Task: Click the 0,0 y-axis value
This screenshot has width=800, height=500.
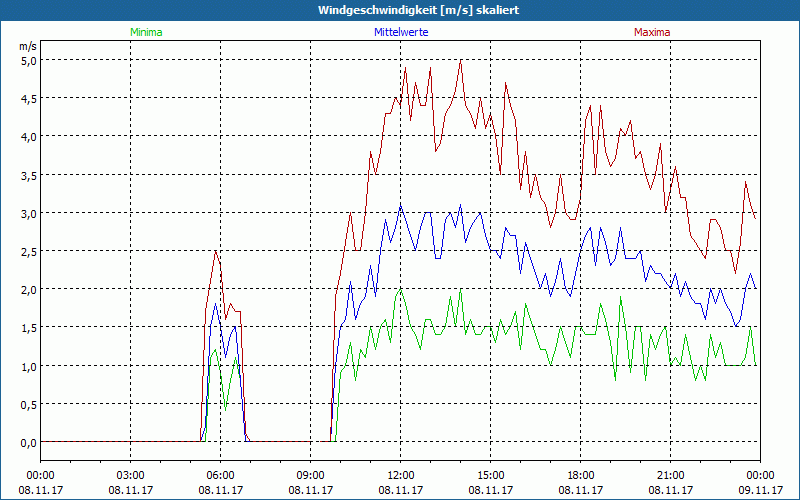Action: coord(29,443)
